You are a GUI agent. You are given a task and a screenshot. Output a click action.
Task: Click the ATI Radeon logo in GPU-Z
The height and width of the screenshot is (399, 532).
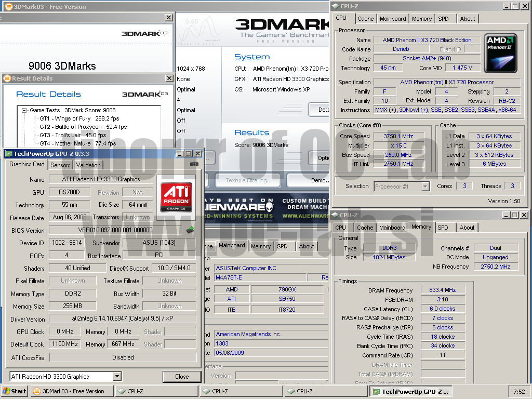[176, 197]
